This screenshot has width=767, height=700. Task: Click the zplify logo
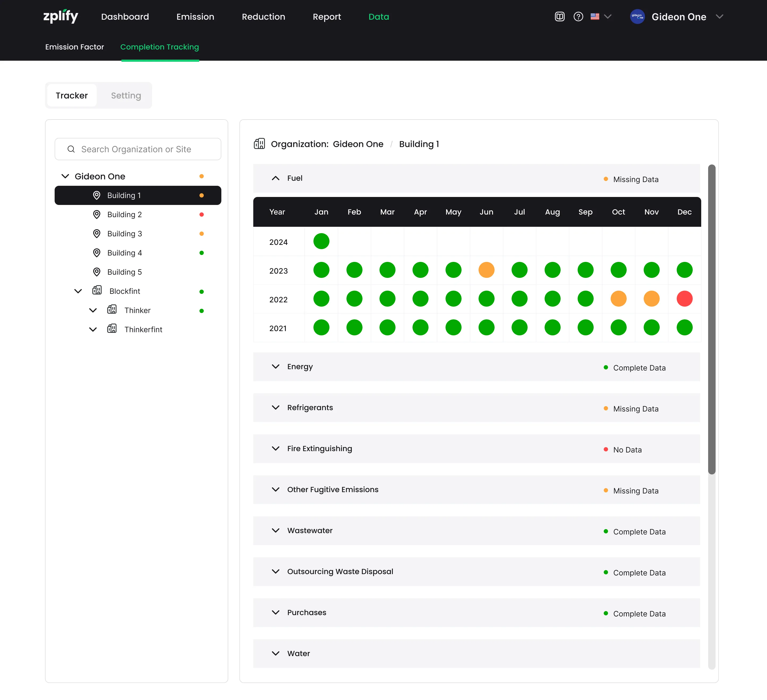60,16
